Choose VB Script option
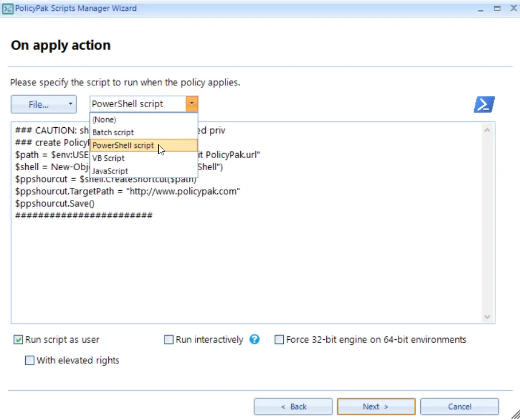The image size is (520, 420). 144,158
